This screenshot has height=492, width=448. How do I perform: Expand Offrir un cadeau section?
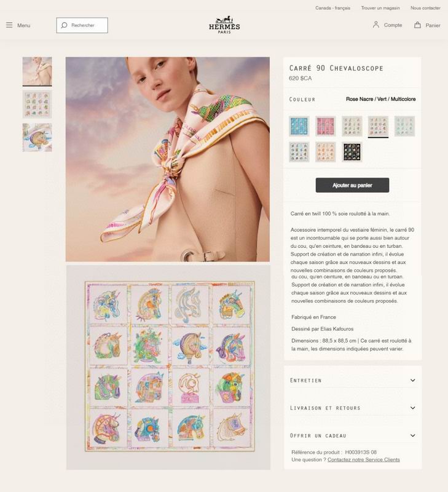click(x=353, y=435)
